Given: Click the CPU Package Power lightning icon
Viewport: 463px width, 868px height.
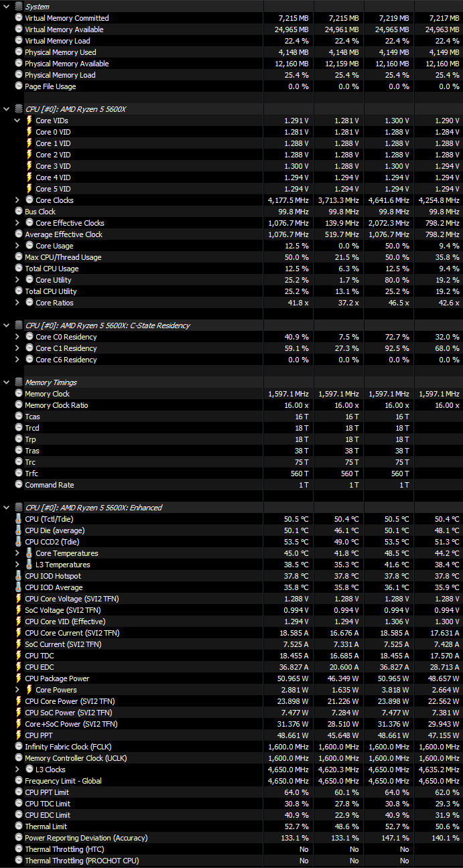Looking at the screenshot, I should [19, 678].
